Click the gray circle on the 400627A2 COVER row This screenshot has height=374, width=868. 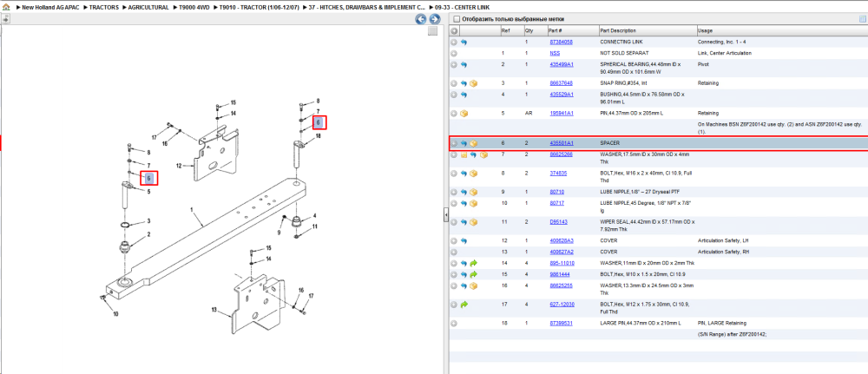pyautogui.click(x=454, y=252)
